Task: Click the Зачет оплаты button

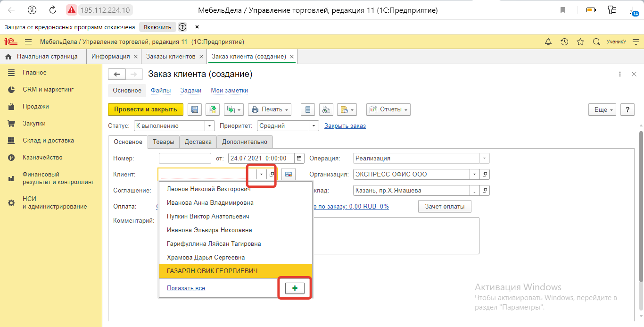Action: pos(445,207)
